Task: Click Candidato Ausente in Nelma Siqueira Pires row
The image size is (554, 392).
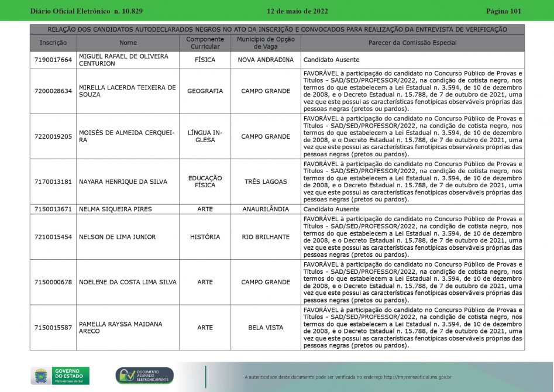Action: click(331, 209)
